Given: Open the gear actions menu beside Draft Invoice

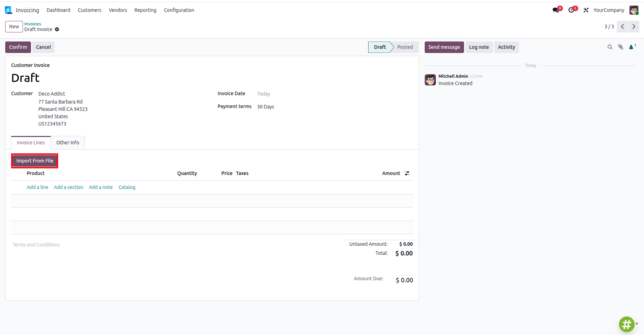Looking at the screenshot, I should [x=57, y=29].
